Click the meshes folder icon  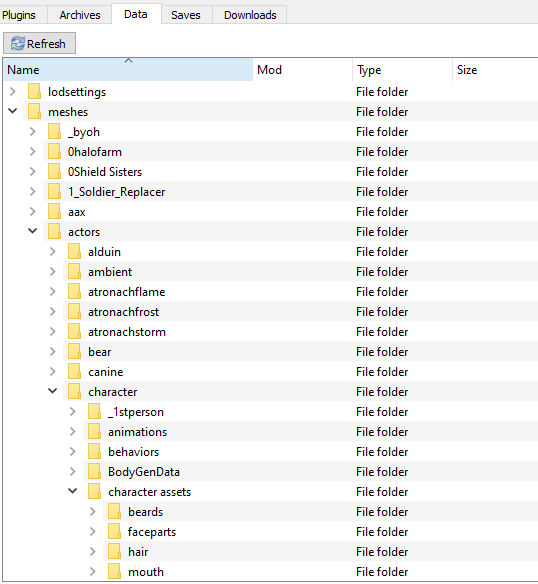click(x=34, y=112)
